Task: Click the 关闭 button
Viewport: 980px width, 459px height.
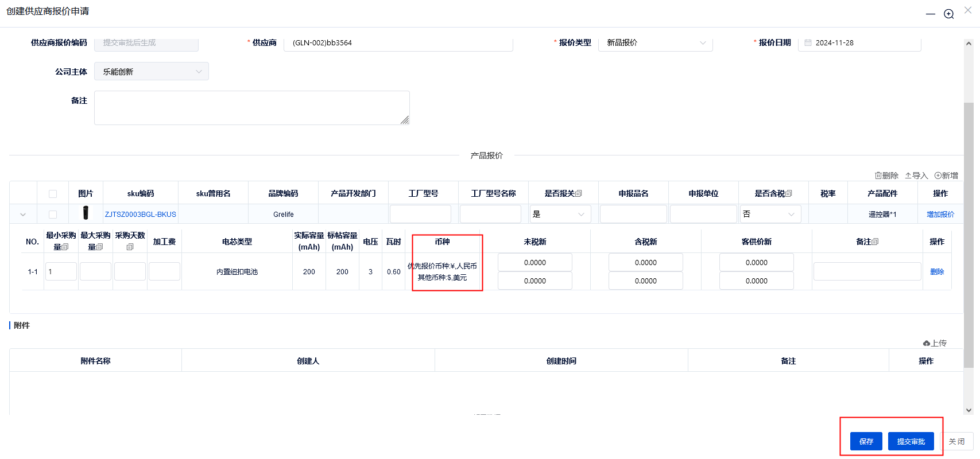Action: coord(956,441)
